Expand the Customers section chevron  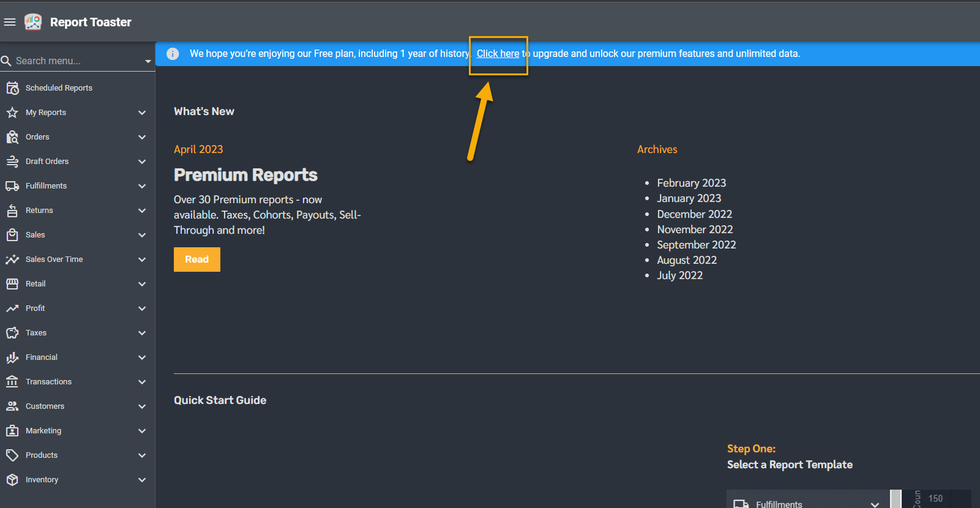[142, 406]
